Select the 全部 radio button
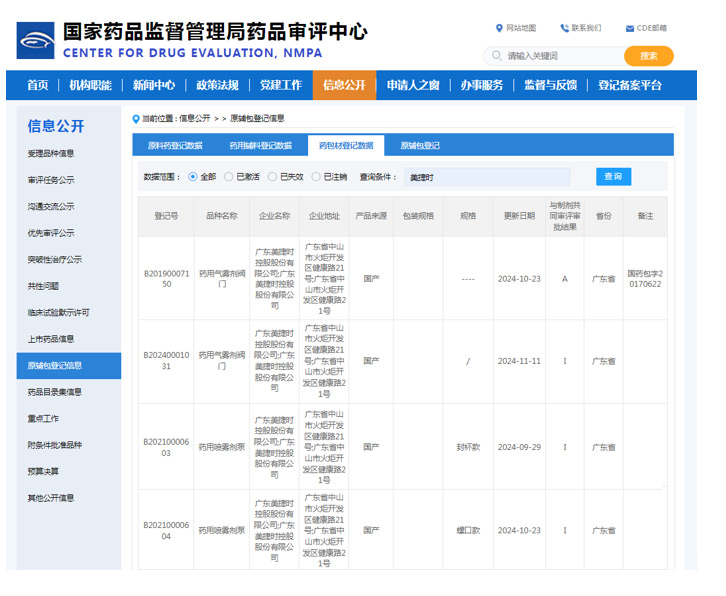726x596 pixels. click(194, 177)
